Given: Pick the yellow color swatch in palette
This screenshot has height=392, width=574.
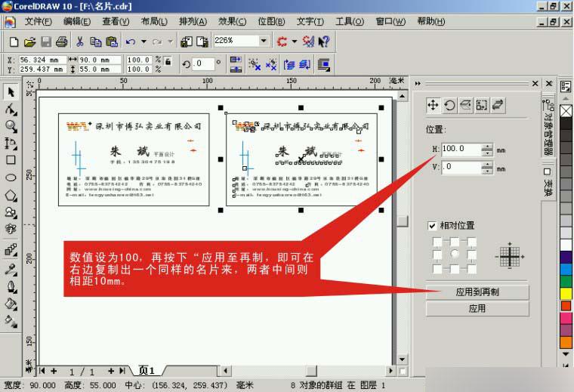Looking at the screenshot, I should (x=566, y=293).
